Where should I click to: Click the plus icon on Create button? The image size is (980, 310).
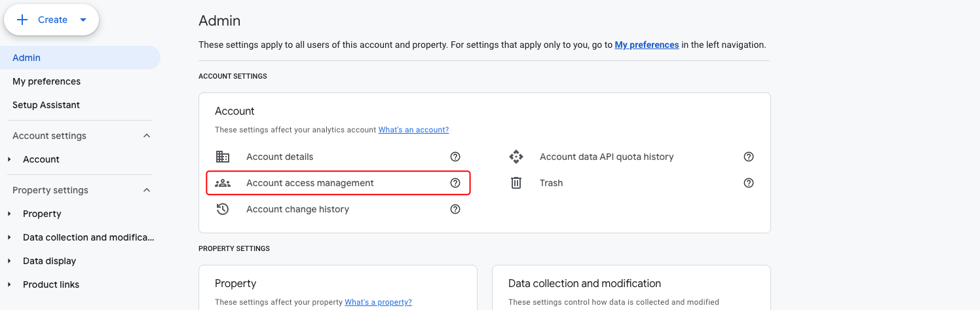pos(22,20)
